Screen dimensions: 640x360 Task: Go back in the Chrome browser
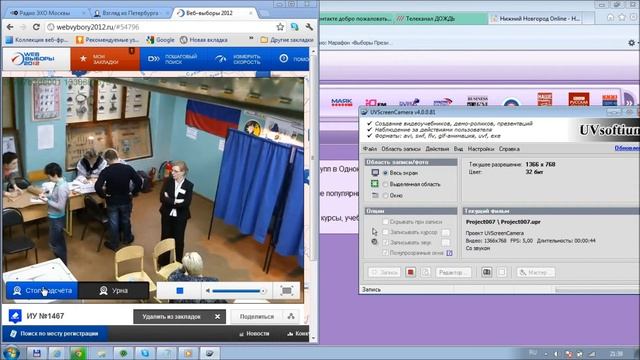tap(10, 27)
